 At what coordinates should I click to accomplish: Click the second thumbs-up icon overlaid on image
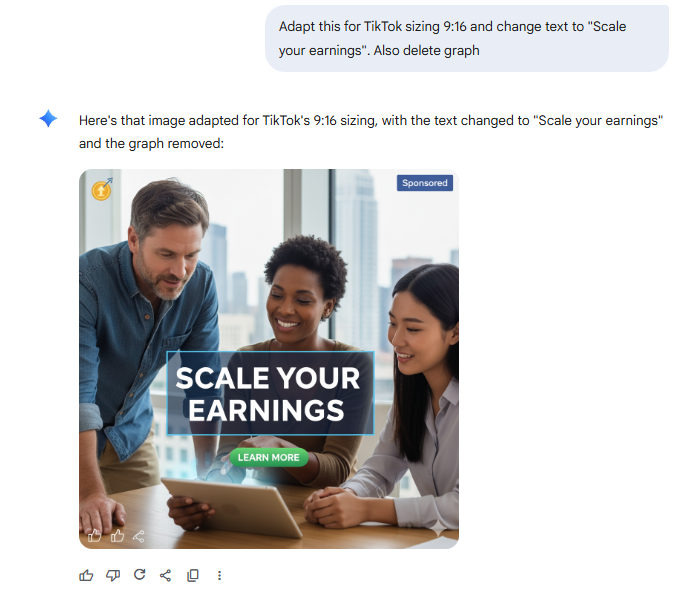(117, 536)
